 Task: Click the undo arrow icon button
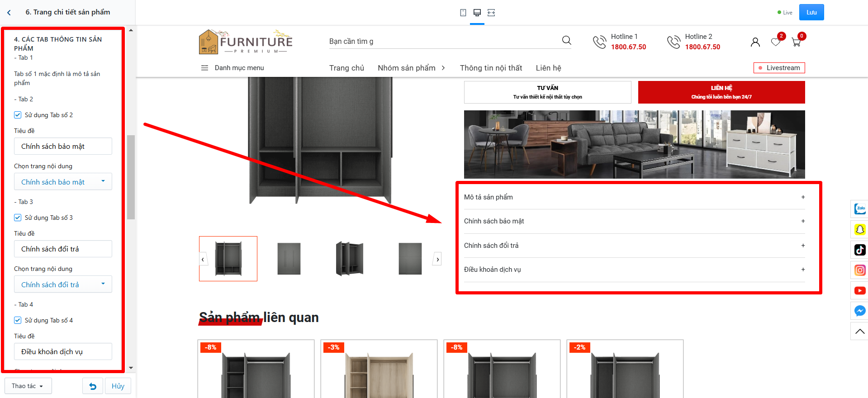click(93, 386)
